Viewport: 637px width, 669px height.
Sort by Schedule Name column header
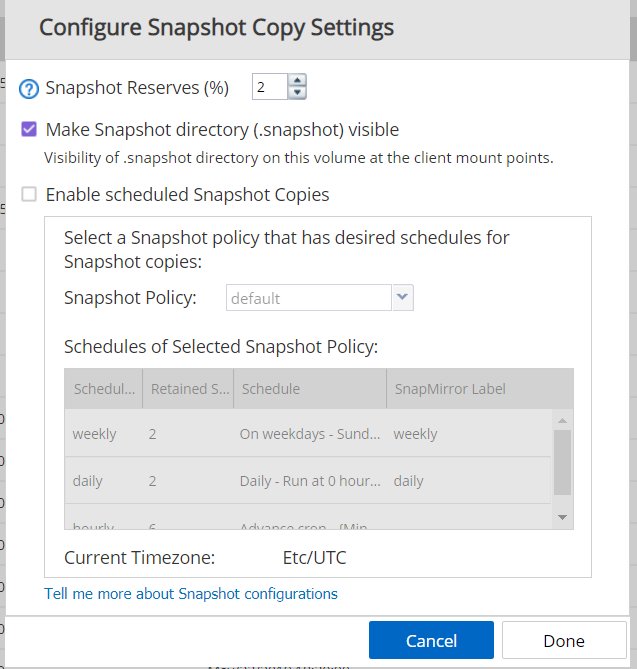(104, 389)
